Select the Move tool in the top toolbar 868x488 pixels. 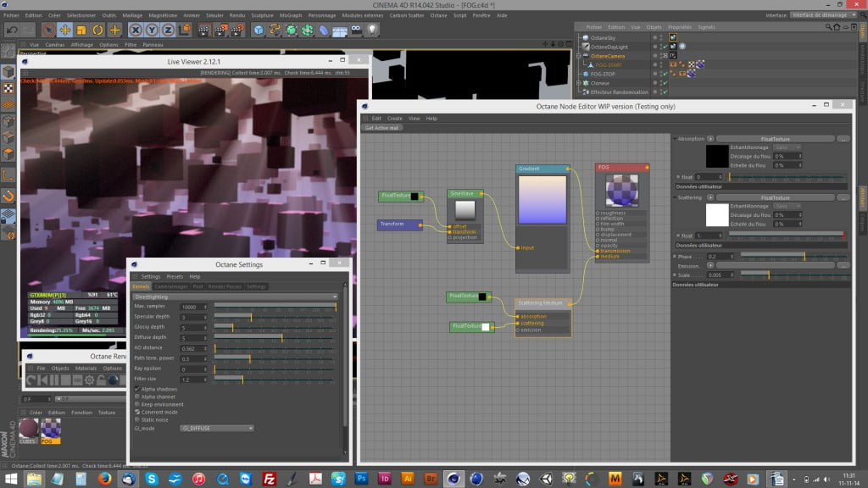coord(64,30)
